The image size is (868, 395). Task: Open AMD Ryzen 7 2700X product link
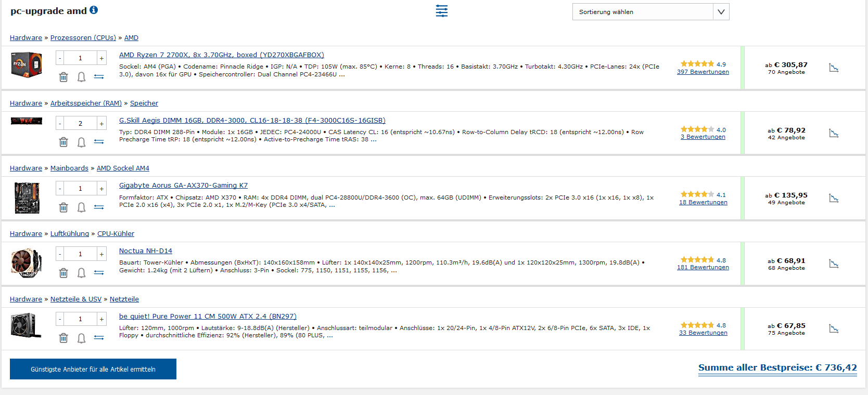(x=222, y=55)
